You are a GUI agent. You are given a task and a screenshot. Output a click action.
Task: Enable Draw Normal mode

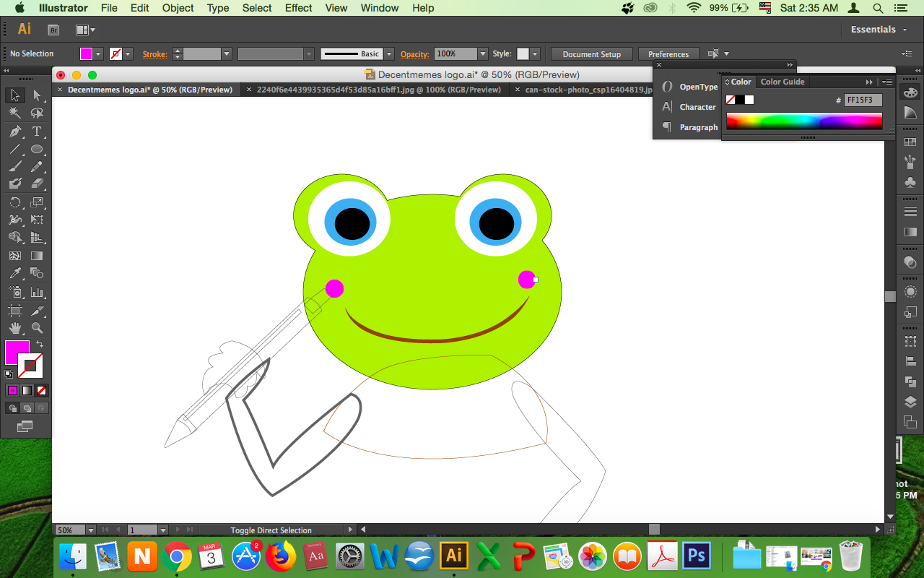(x=12, y=408)
